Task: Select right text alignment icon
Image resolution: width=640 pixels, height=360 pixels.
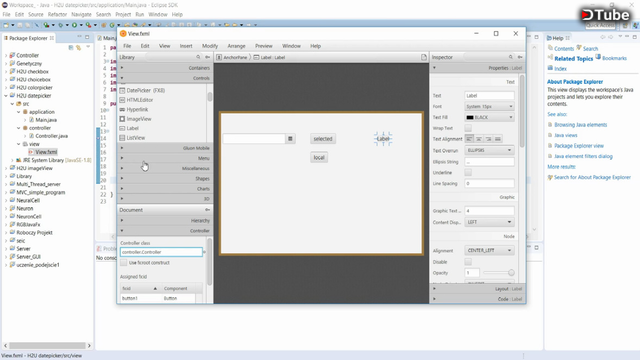Action: click(x=488, y=139)
